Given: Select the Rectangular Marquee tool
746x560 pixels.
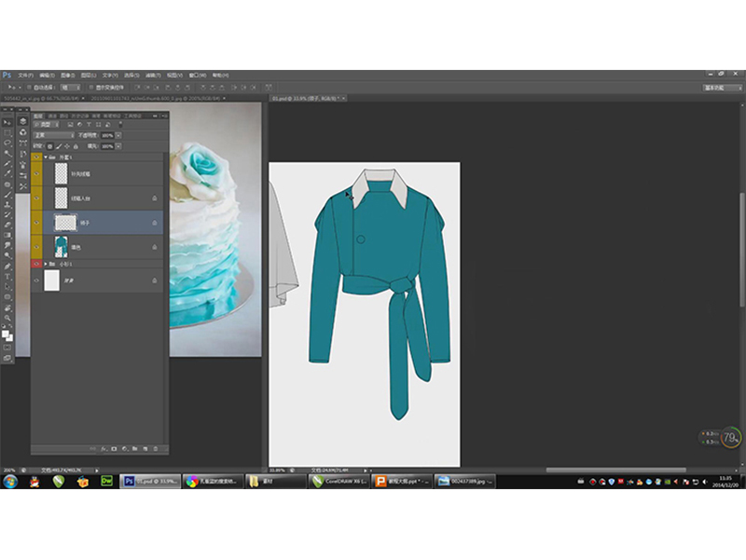Looking at the screenshot, I should pos(7,132).
